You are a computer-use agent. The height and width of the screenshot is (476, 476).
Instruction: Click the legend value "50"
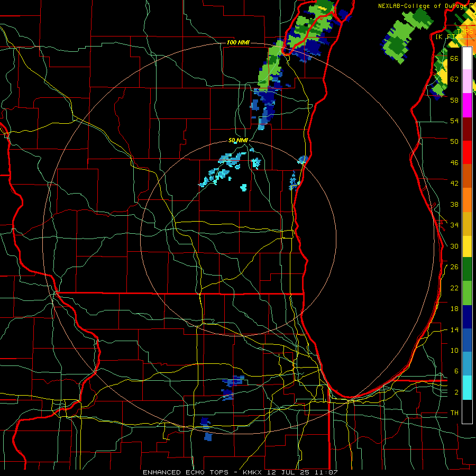click(454, 141)
